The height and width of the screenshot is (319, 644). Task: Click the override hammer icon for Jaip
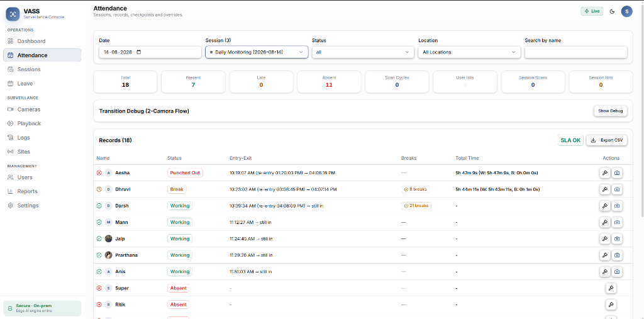(604, 239)
